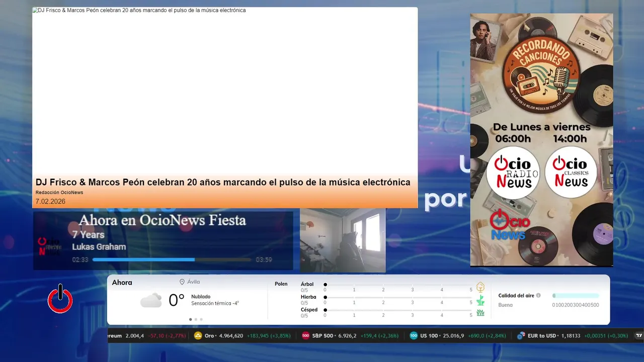This screenshot has height=362, width=644.
Task: Select second weather carousel dot
Action: pos(196,319)
